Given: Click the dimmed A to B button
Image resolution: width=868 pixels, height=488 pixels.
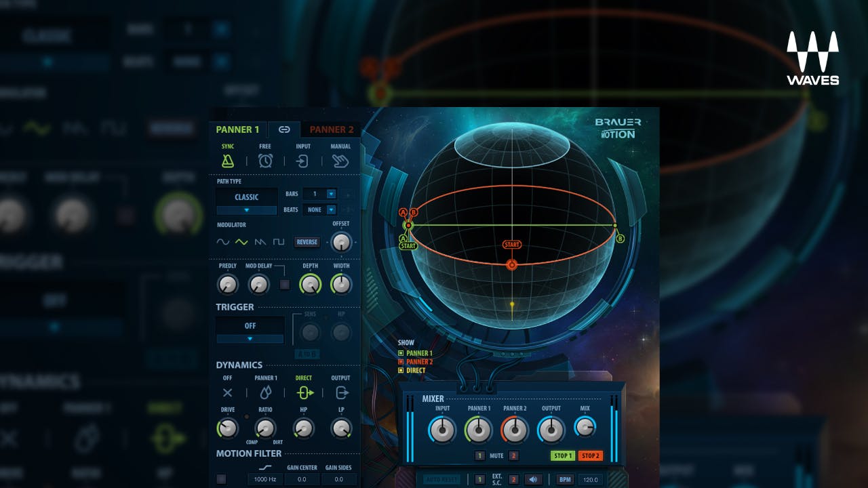Looking at the screenshot, I should click(307, 354).
